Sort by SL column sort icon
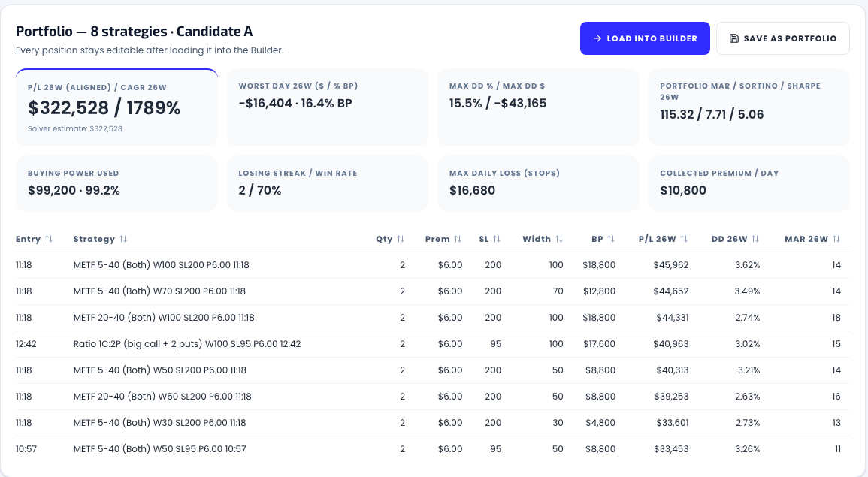 pos(497,239)
